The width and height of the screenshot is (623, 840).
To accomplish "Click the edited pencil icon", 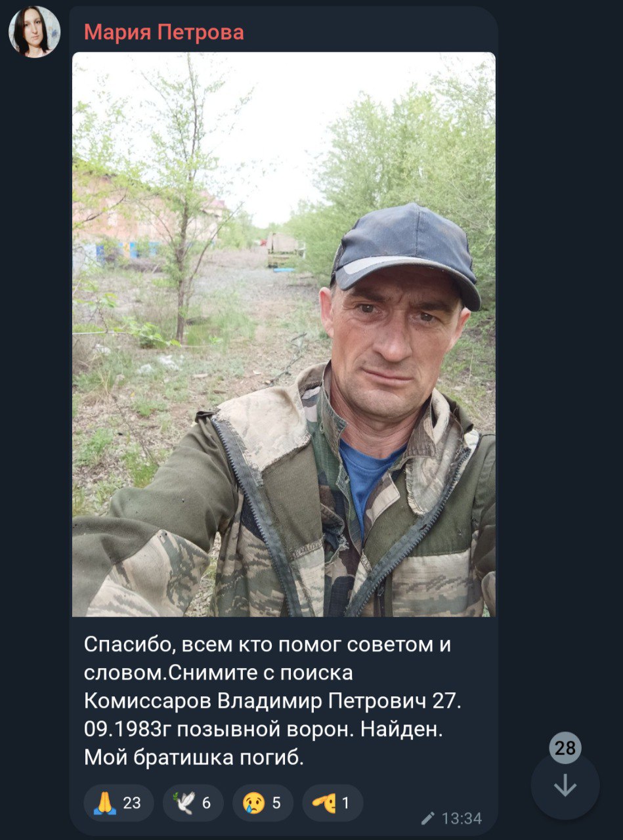I will (x=428, y=818).
